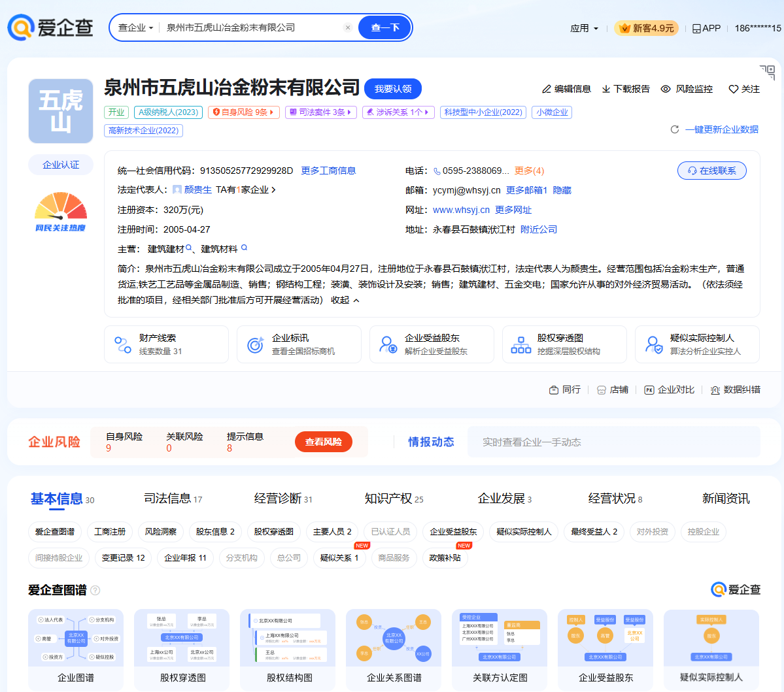This screenshot has height=692, width=784.
Task: Search 建筑材料 via its magnifier icon
Action: click(244, 247)
